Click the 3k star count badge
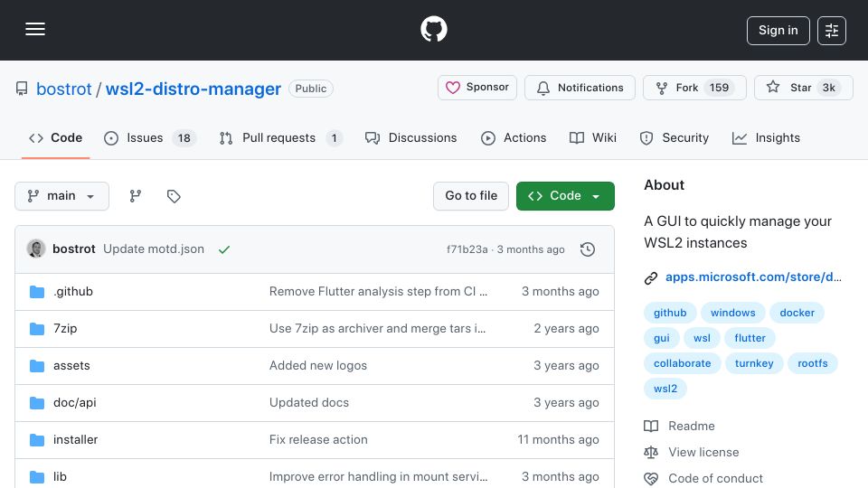Viewport: 868px width, 488px height. (x=829, y=88)
